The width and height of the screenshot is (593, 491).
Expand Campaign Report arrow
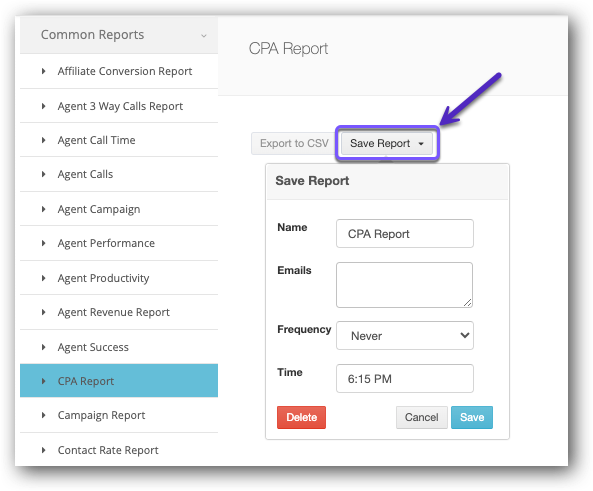(43, 415)
